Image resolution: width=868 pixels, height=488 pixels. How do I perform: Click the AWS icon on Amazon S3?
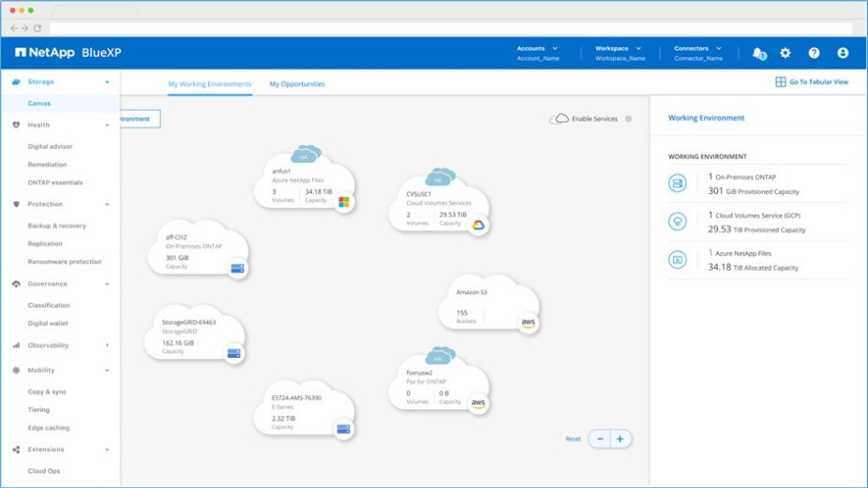[529, 323]
